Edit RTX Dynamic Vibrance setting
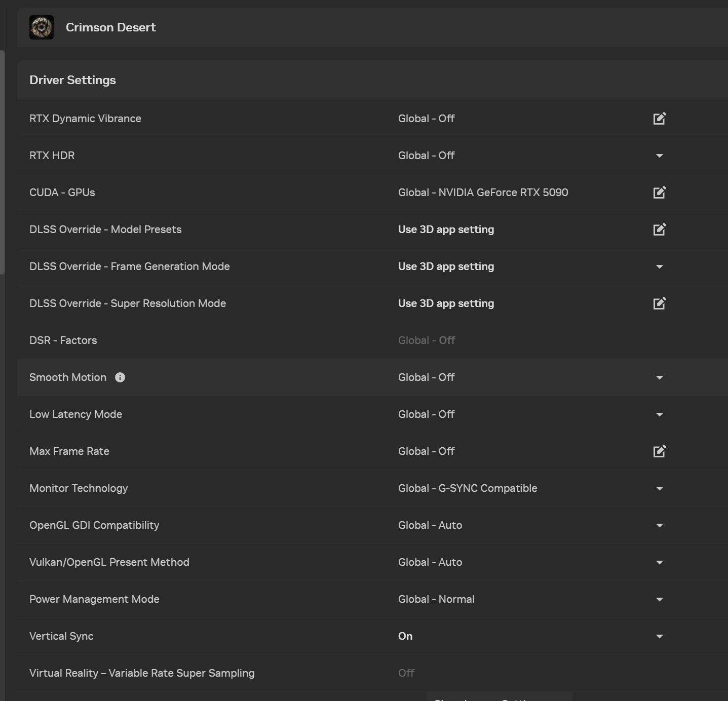Image resolution: width=728 pixels, height=701 pixels. pos(659,119)
